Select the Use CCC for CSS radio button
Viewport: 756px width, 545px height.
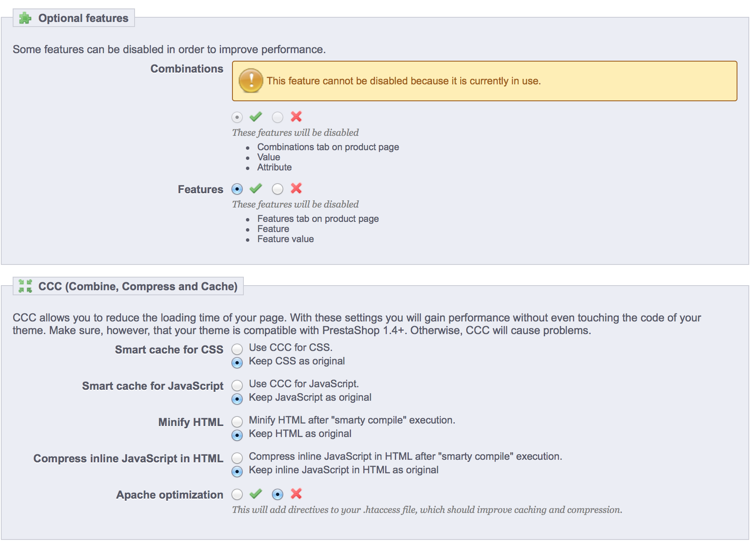pos(237,349)
